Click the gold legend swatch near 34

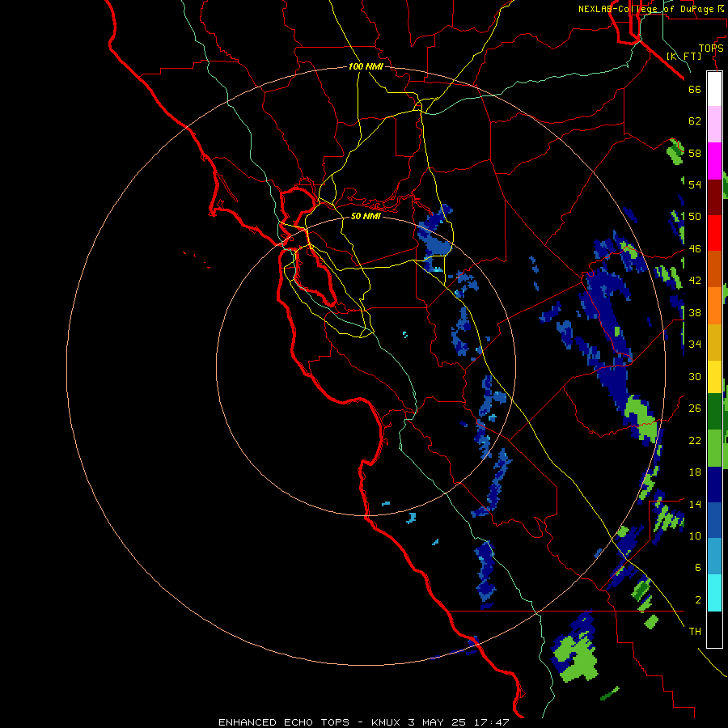coord(714,342)
